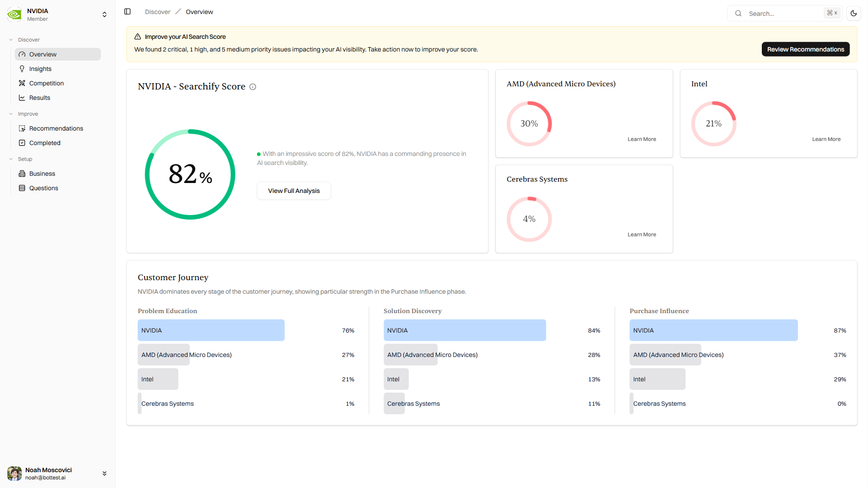868x488 pixels.
Task: Click the Searchify Score info icon
Action: pyautogui.click(x=253, y=87)
